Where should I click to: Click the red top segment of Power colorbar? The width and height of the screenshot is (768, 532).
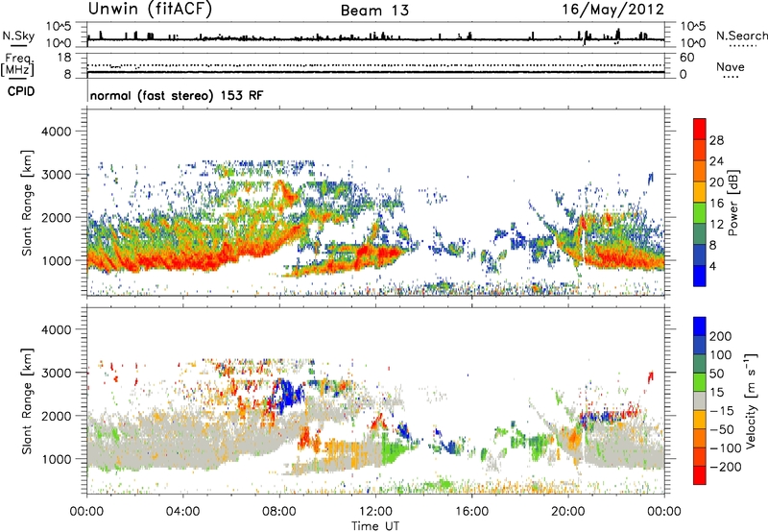coord(700,129)
